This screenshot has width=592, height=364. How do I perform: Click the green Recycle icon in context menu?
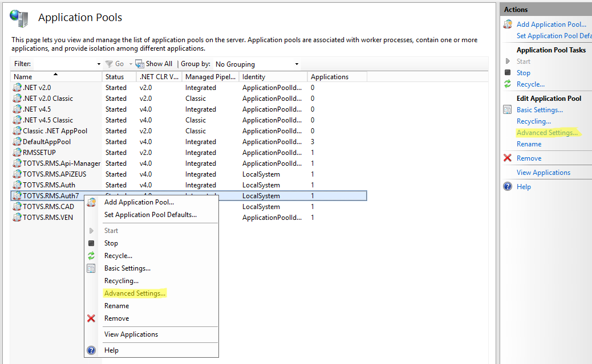[91, 256]
